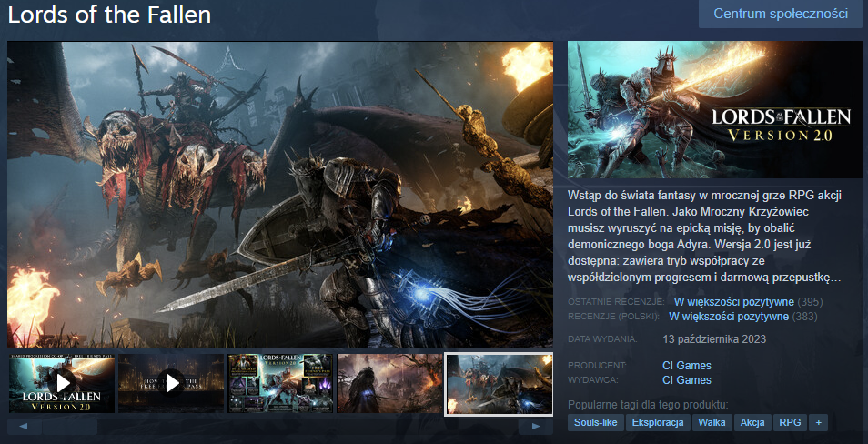Select the Souls-like tag
This screenshot has height=444, width=868.
(x=596, y=422)
